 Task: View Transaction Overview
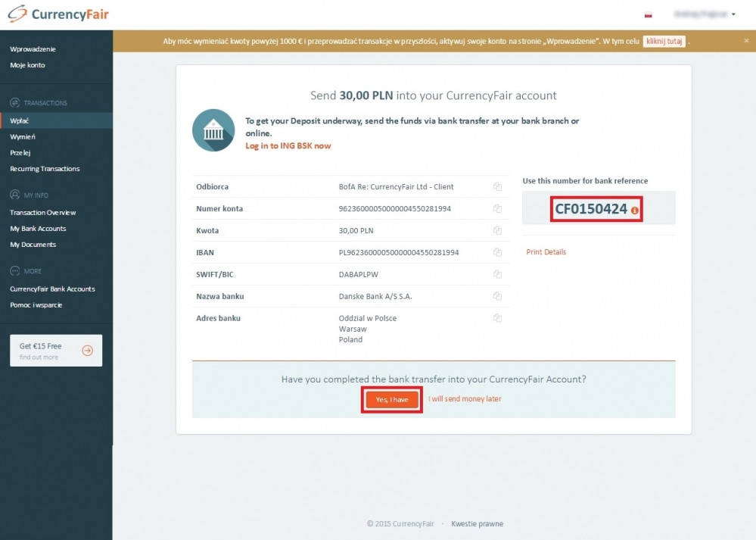click(43, 213)
